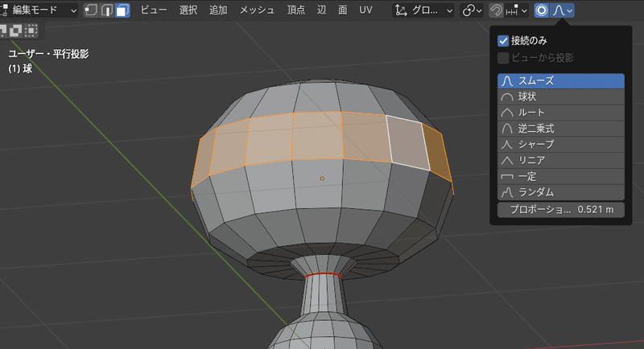The height and width of the screenshot is (349, 644).
Task: Enable edge select mode
Action: click(106, 10)
